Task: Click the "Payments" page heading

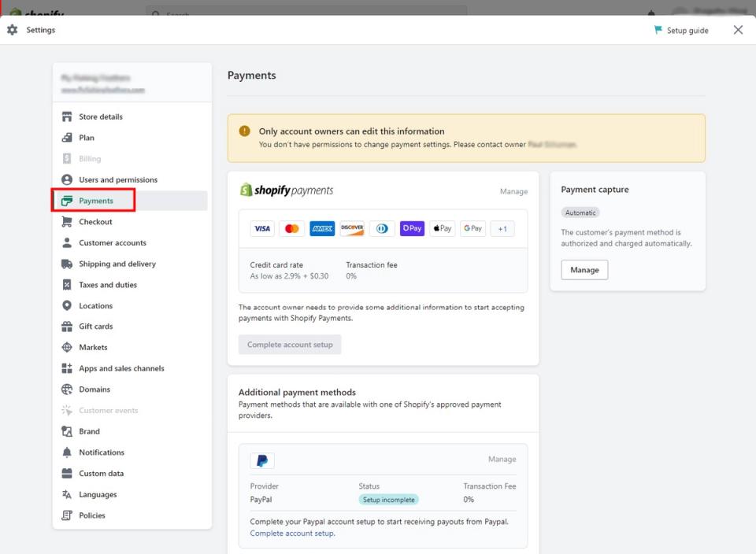Action: 252,75
